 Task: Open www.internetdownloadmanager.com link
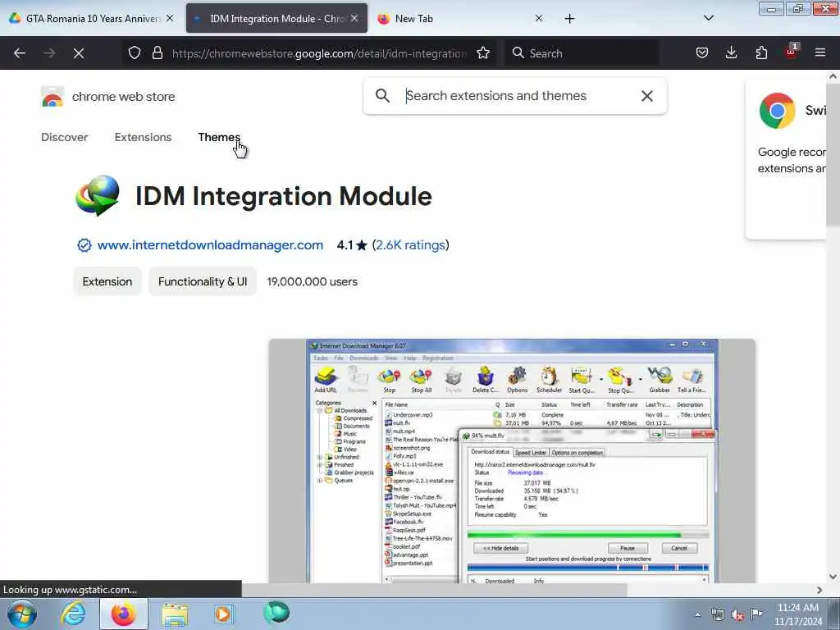click(x=210, y=244)
